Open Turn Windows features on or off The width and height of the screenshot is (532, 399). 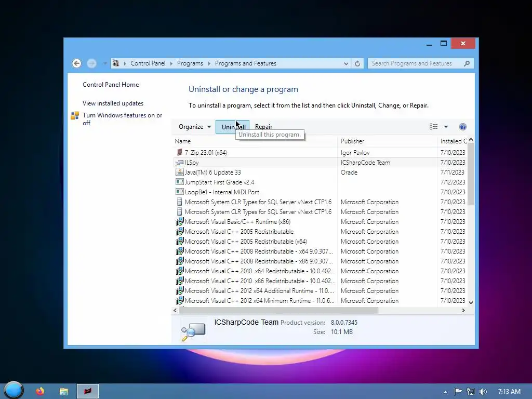[123, 119]
